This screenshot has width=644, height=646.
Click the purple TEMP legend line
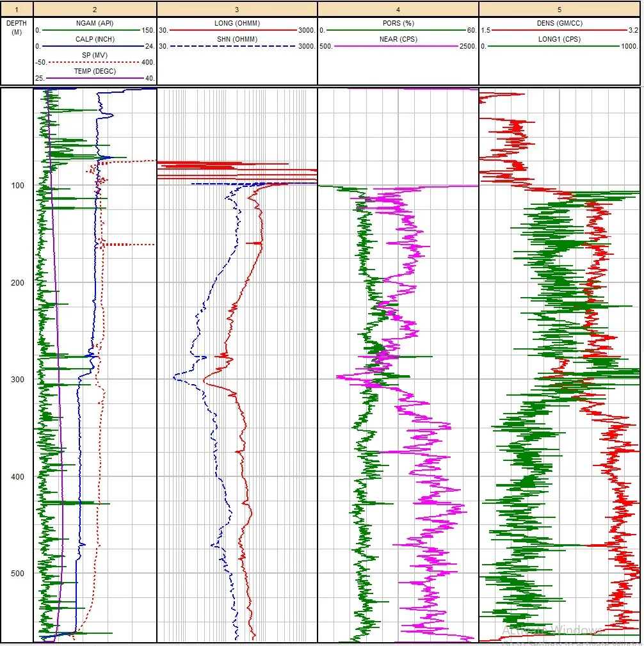[95, 78]
